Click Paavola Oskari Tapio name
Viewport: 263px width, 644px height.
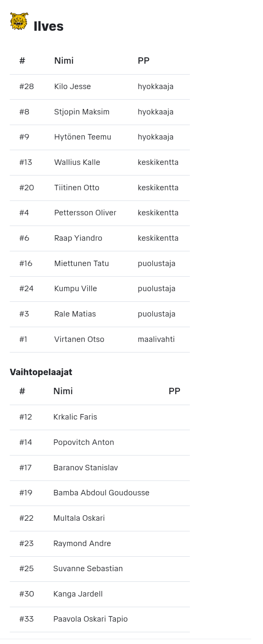point(90,619)
